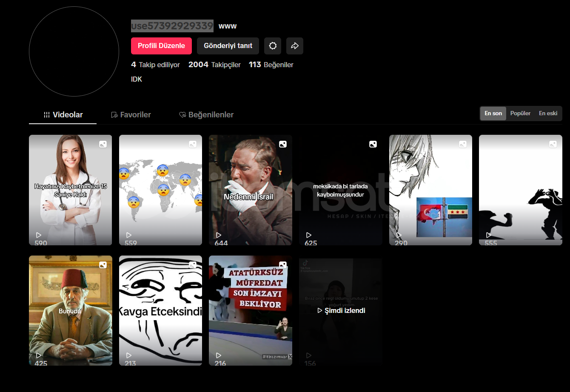The height and width of the screenshot is (392, 570).
Task: Open the Atatürksüz Müfredat video thumbnail
Action: click(250, 310)
